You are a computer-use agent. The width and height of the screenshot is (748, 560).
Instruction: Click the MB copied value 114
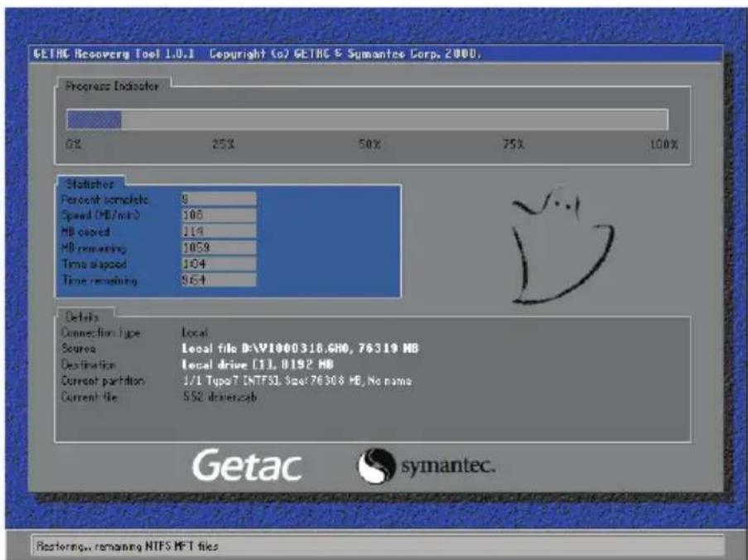[x=219, y=231]
